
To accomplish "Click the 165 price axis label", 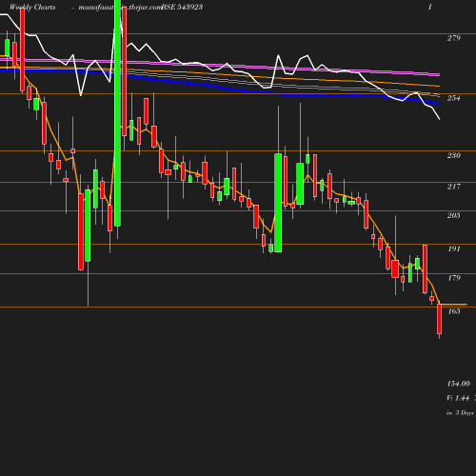I will coord(454,311).
